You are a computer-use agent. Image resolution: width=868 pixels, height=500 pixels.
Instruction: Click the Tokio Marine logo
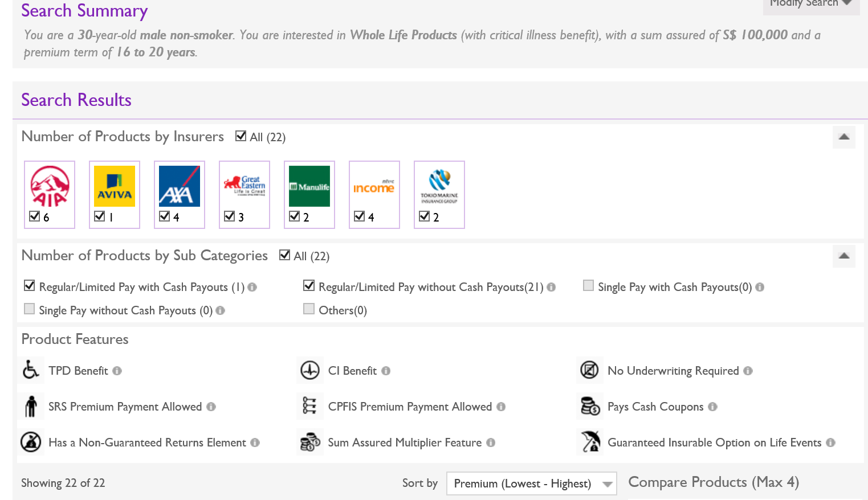439,186
